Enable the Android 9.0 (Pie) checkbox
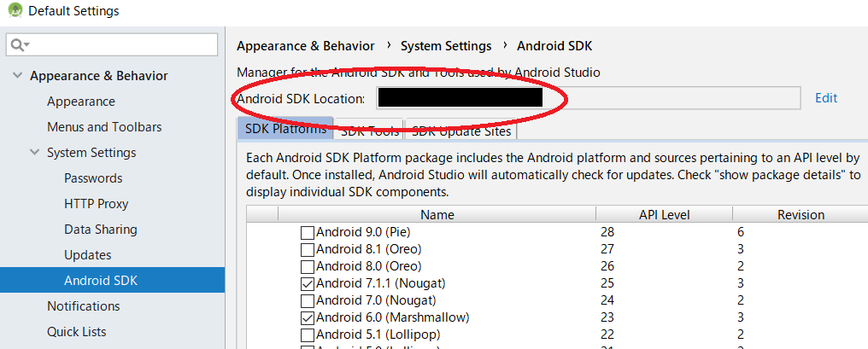Viewport: 868px width, 349px height. (308, 232)
